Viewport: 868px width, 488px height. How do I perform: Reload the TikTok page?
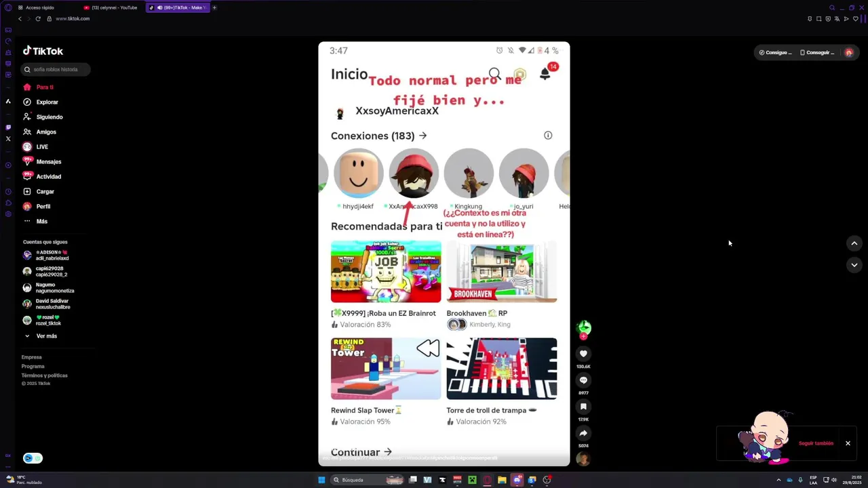click(38, 18)
